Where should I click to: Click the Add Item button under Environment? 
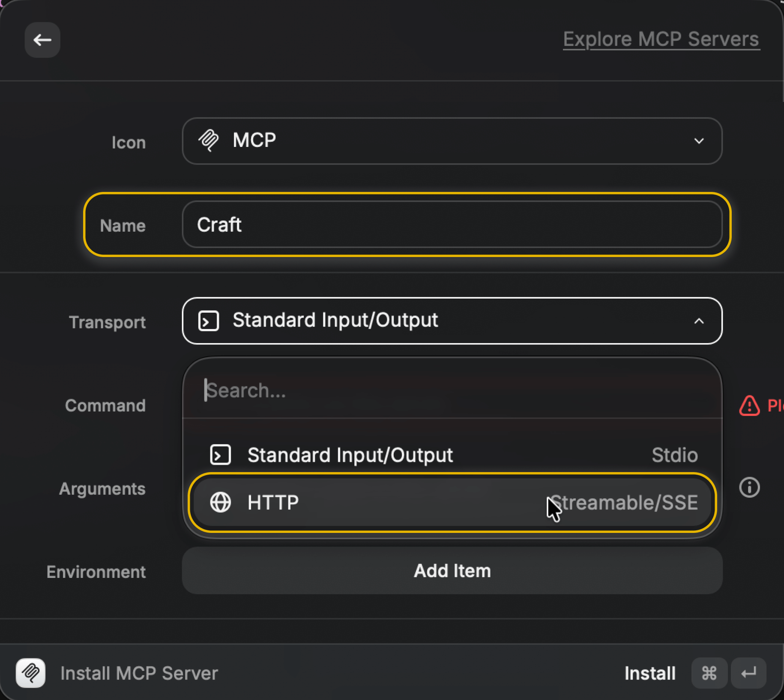[x=452, y=571]
